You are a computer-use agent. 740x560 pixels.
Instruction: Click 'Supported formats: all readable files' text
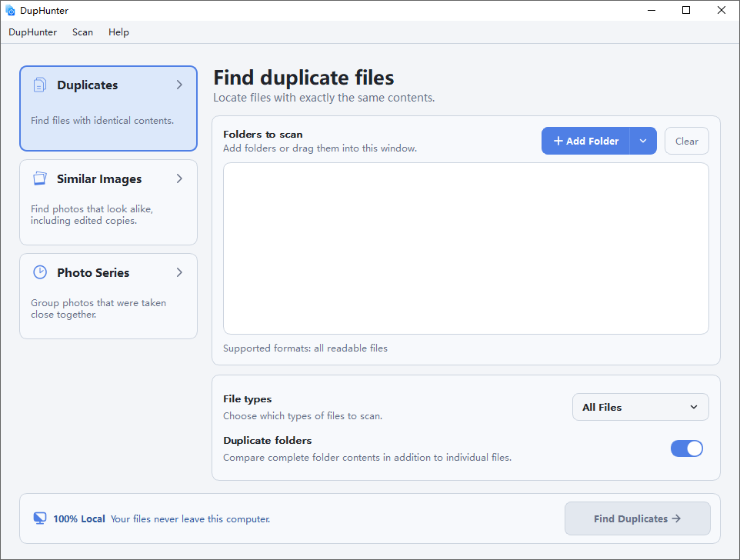tap(305, 348)
